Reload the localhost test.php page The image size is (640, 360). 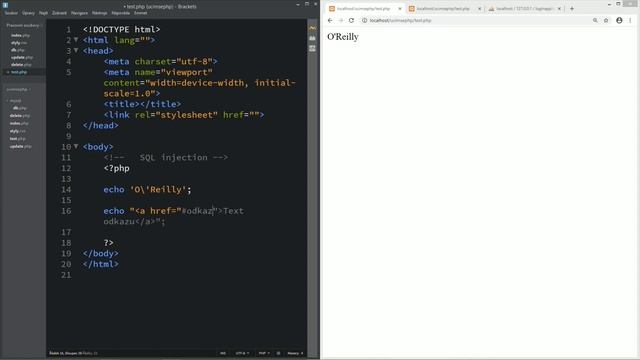coord(351,20)
